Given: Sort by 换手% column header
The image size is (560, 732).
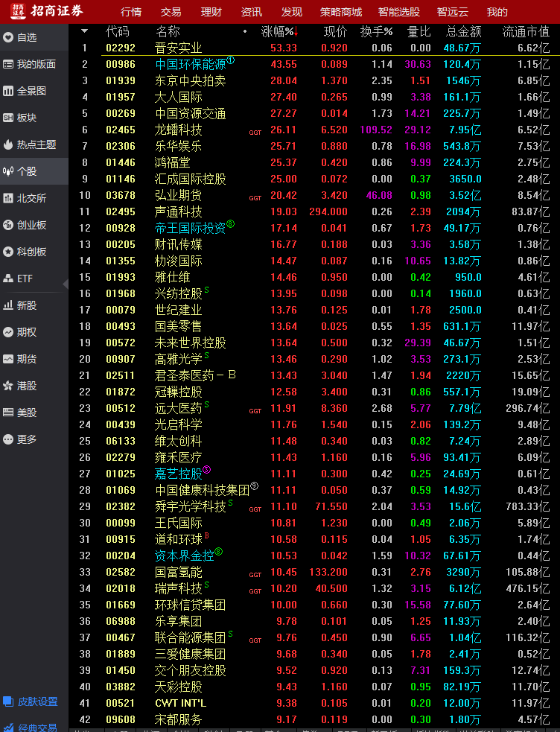Looking at the screenshot, I should 376,32.
